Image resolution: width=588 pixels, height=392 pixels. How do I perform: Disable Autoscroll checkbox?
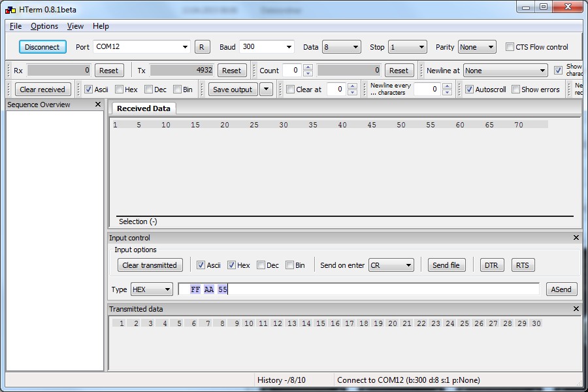coord(469,90)
